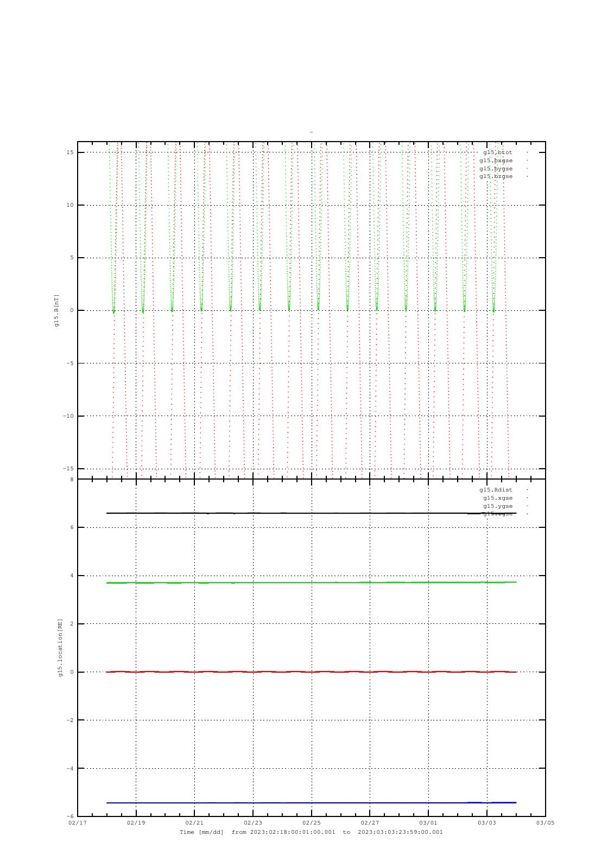Viewport: 614px width, 868px height.
Task: Click the 8 tick on location axis
Action: (72, 480)
